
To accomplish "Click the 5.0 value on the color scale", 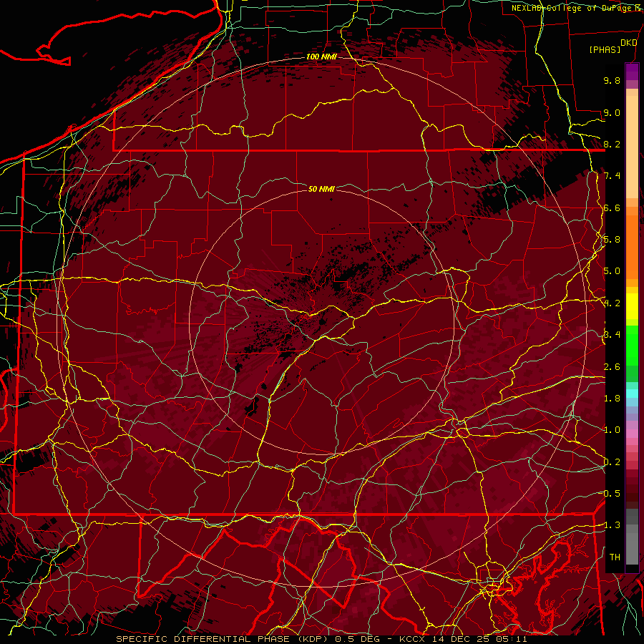I will tap(612, 271).
